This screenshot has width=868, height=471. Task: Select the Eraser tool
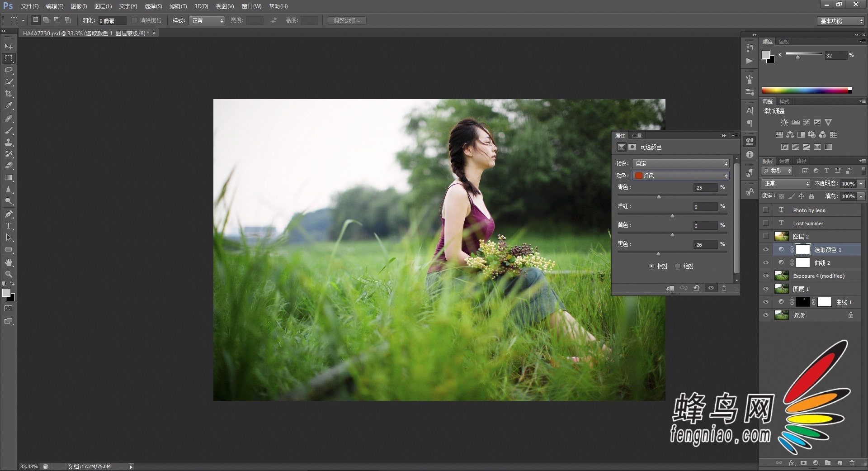9,166
